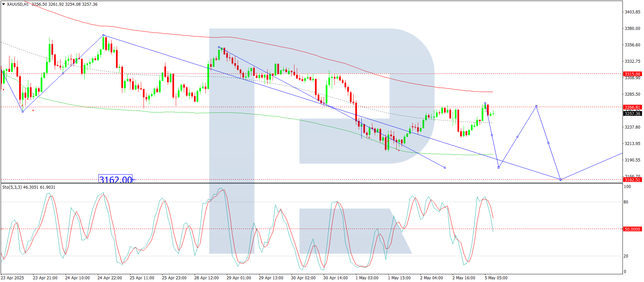The image size is (644, 282).
Task: Select trendline anchor at the 24 Apr peak
Action: [103, 35]
